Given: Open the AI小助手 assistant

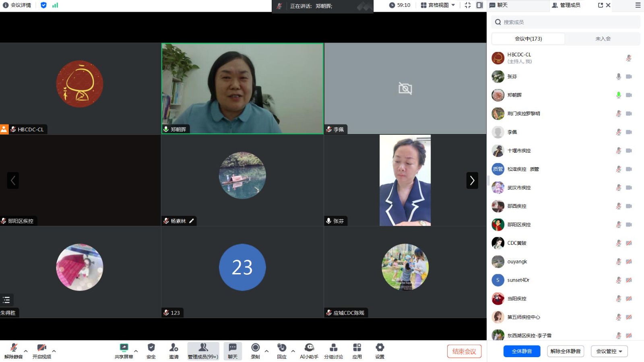Looking at the screenshot, I should click(x=309, y=350).
